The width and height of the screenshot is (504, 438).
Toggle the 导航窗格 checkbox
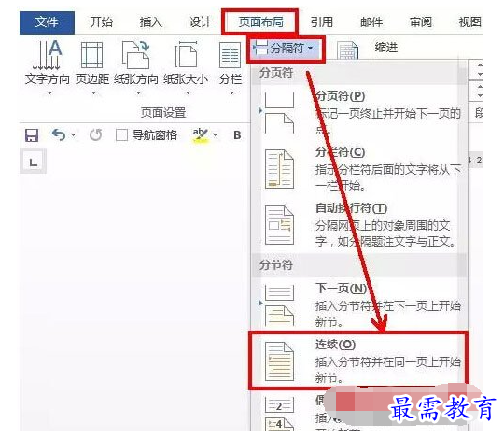[121, 135]
